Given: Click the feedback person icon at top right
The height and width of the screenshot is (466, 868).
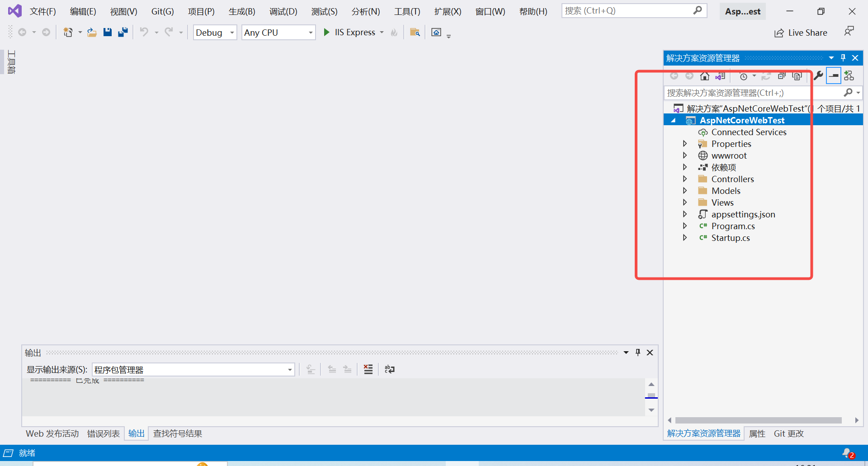Looking at the screenshot, I should pos(849,31).
